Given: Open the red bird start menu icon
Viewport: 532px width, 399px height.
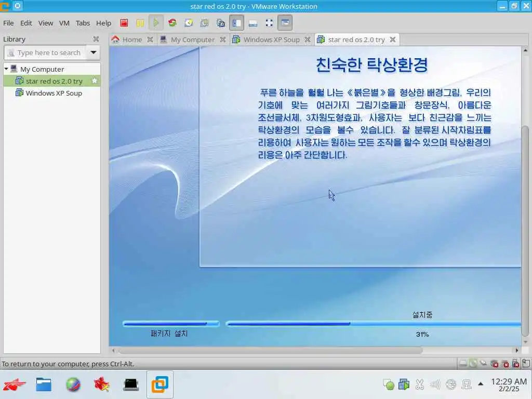Looking at the screenshot, I should (14, 384).
